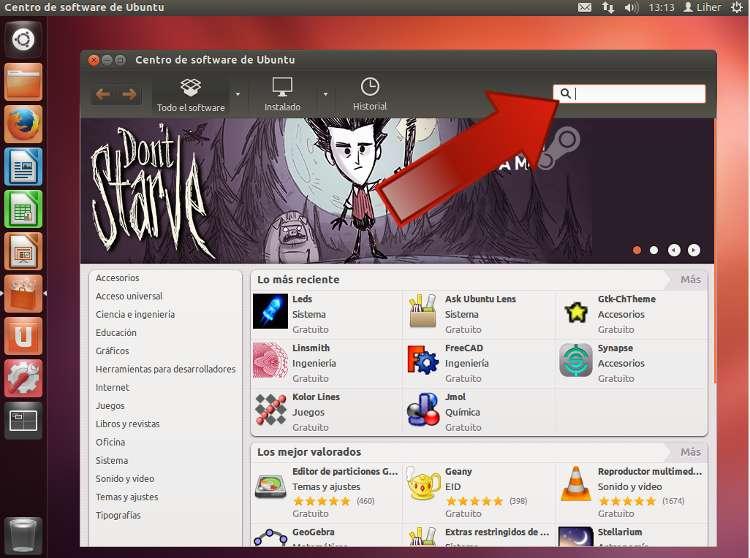Go back with the left arrow button
This screenshot has width=750, height=558.
[103, 94]
